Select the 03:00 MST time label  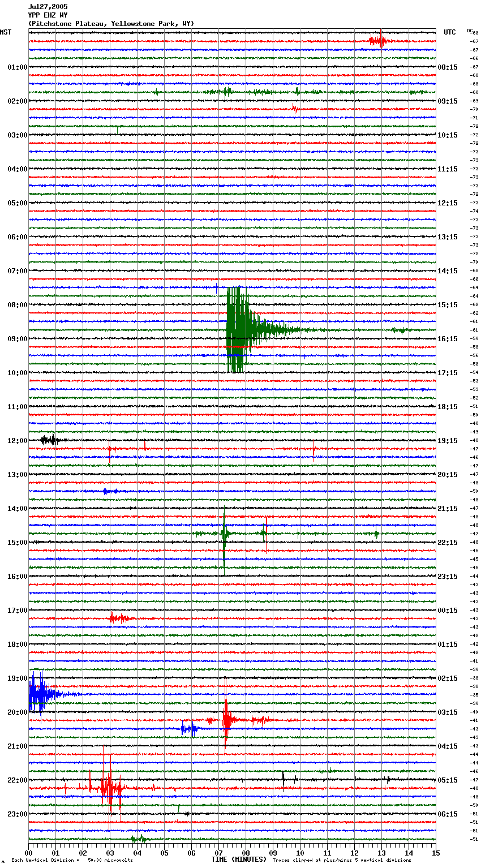pos(18,135)
